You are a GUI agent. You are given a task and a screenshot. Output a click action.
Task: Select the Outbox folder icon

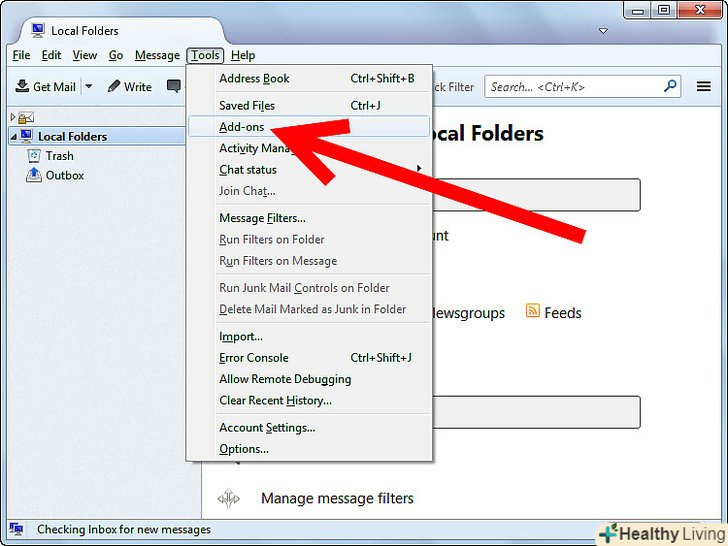click(34, 175)
